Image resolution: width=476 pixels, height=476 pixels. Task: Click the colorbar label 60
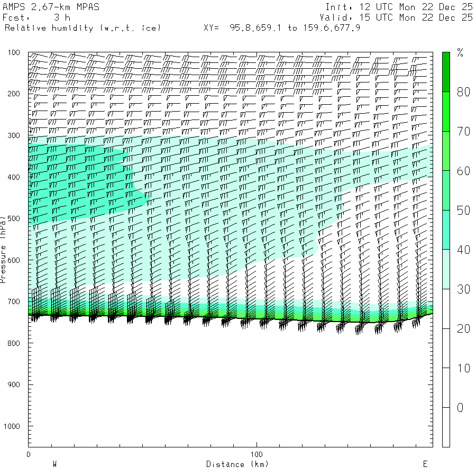click(x=463, y=171)
